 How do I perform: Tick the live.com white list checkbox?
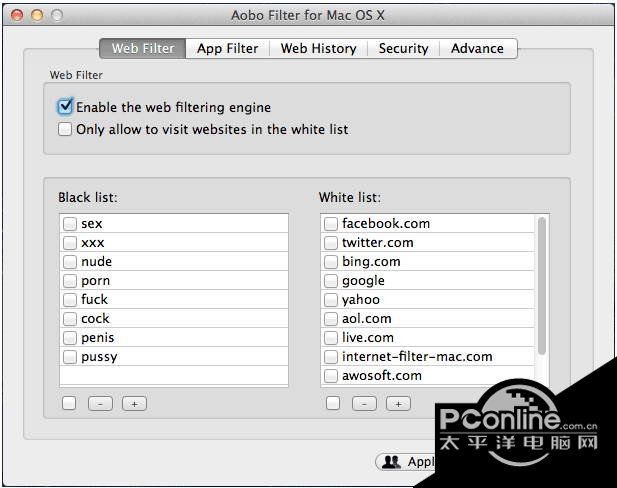[x=331, y=337]
